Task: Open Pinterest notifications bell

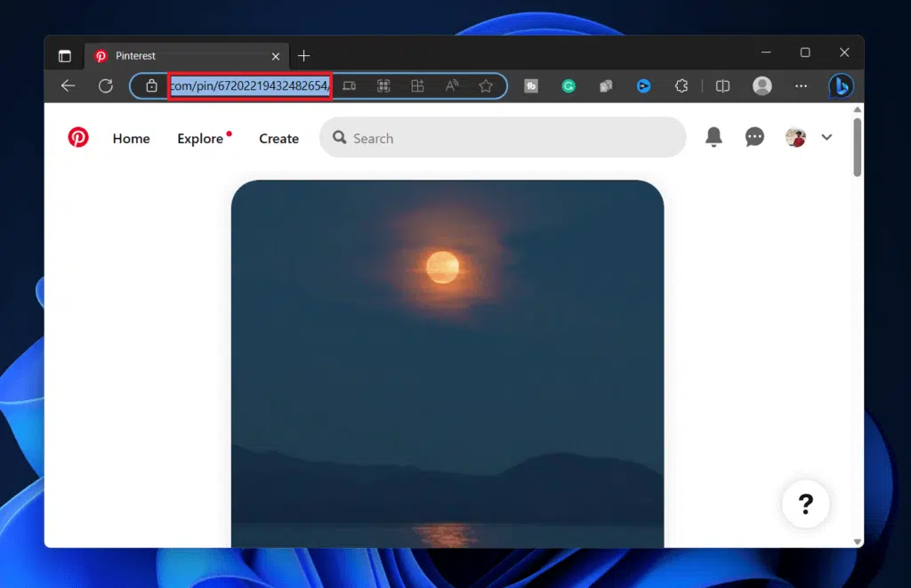Action: coord(713,137)
